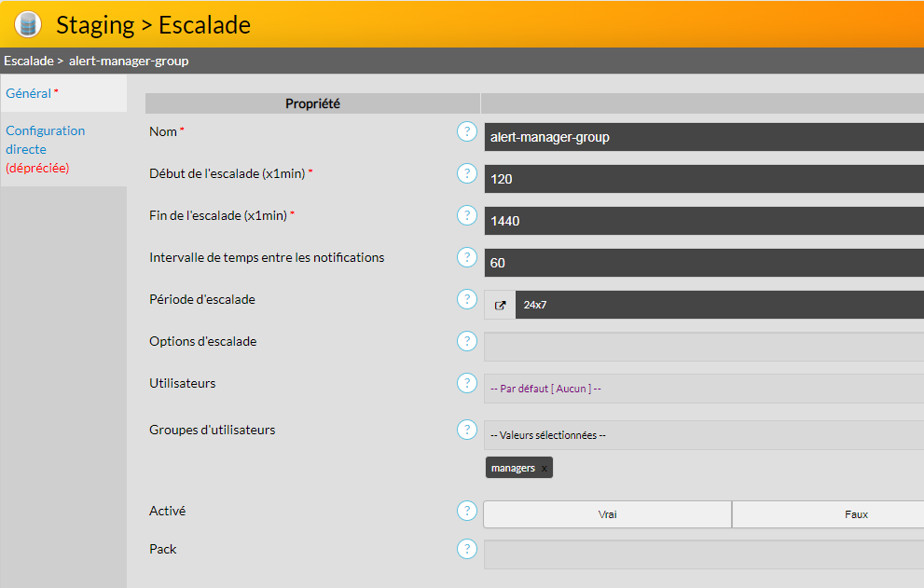Open help for Intervalle de temps entre notifications
This screenshot has width=924, height=588.
coord(467,257)
